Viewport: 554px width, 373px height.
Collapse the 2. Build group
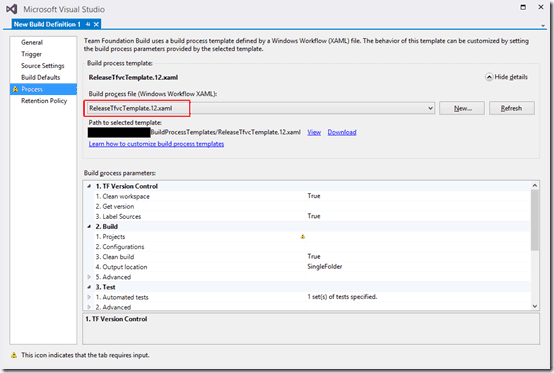[89, 226]
